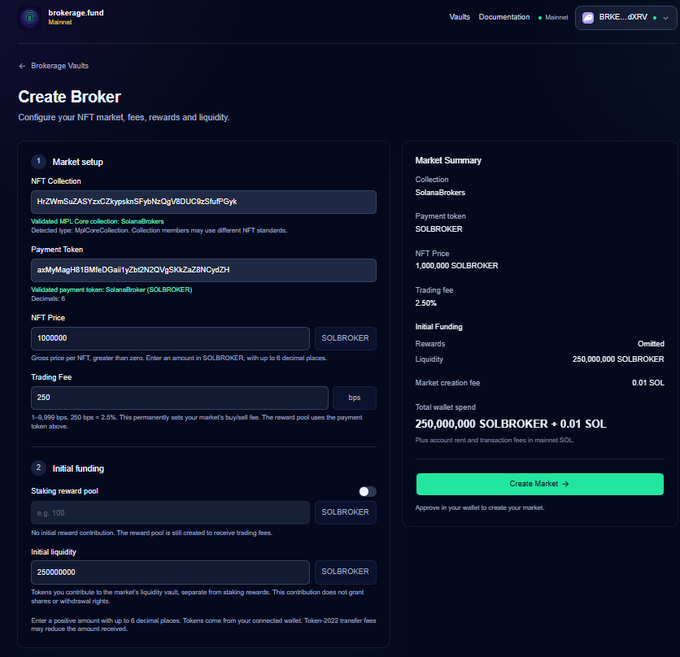
Task: Click the SOLBROKER unit beside Staking reward pool
Action: click(346, 513)
